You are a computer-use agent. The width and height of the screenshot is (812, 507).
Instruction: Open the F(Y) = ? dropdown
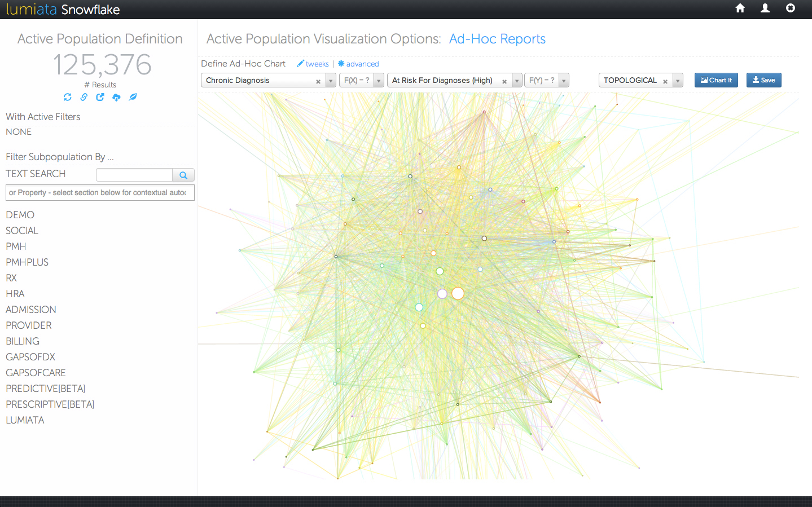pos(546,80)
